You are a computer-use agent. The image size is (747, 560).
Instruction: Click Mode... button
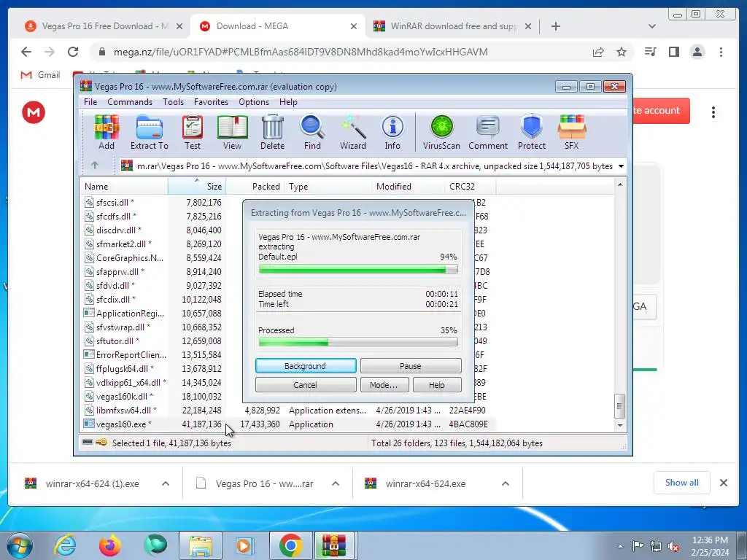pyautogui.click(x=384, y=385)
